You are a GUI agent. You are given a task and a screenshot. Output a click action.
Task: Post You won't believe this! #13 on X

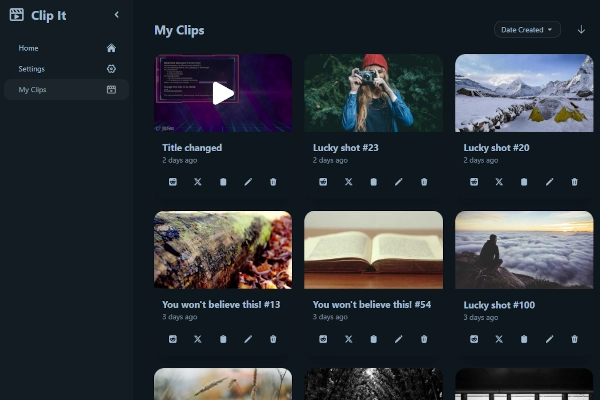(x=198, y=339)
